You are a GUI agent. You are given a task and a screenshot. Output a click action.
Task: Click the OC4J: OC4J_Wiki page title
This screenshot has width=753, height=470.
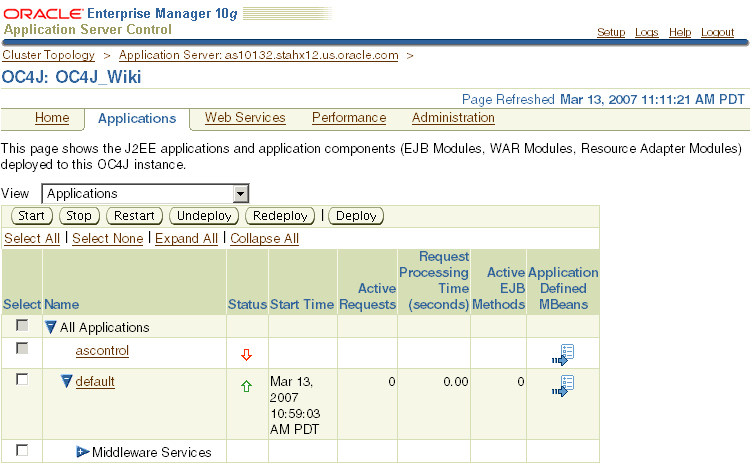pos(72,77)
